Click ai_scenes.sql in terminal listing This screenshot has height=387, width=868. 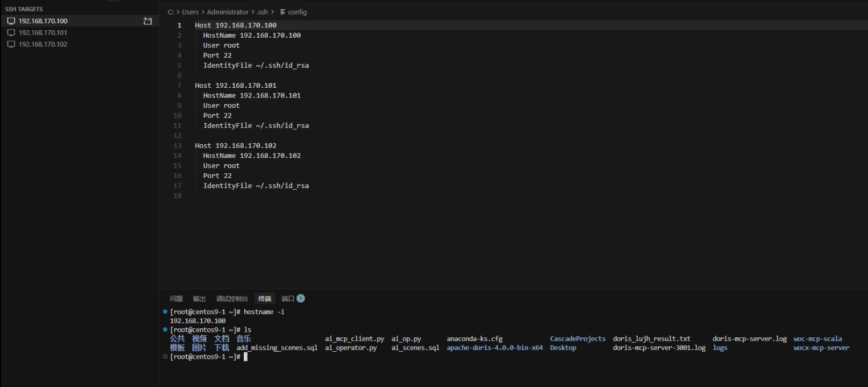415,348
